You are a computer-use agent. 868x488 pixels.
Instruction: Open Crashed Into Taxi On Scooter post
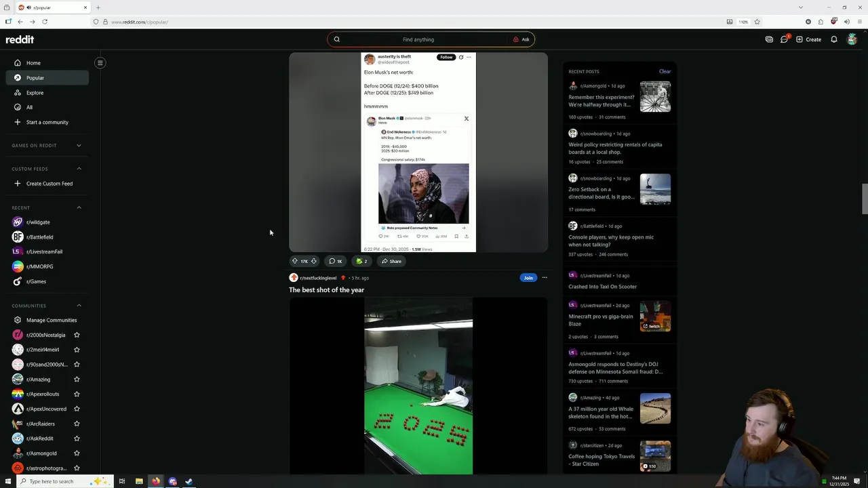click(602, 287)
